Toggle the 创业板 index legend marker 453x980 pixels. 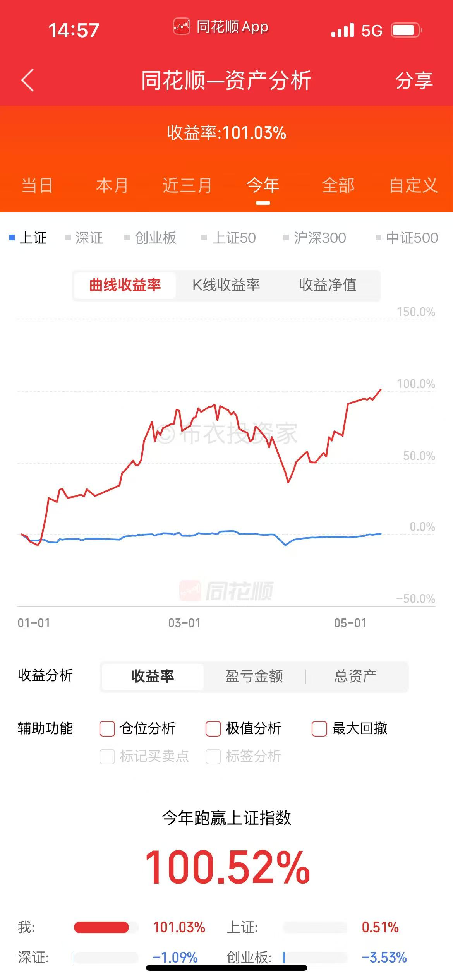[127, 237]
